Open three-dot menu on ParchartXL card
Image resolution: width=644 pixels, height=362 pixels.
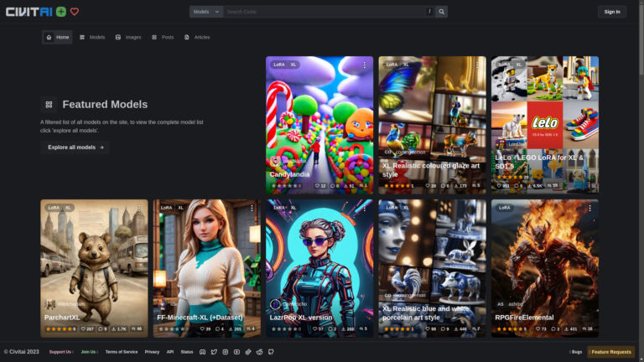pos(139,208)
